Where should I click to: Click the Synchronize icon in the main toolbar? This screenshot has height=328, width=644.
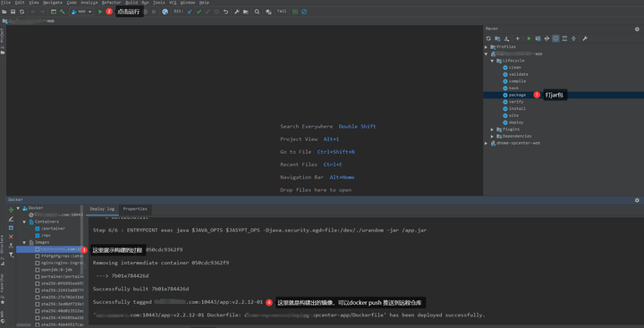click(x=21, y=12)
